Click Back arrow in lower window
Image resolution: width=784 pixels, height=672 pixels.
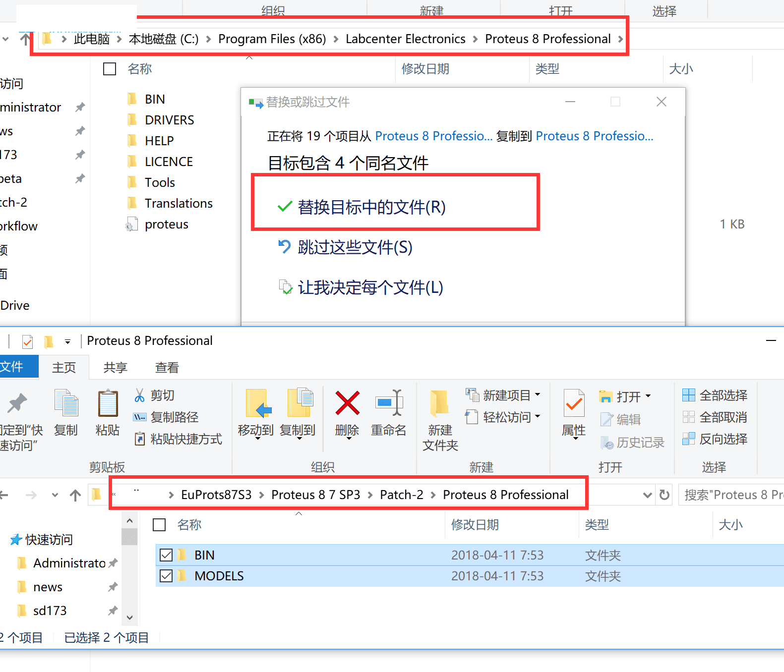click(4, 495)
